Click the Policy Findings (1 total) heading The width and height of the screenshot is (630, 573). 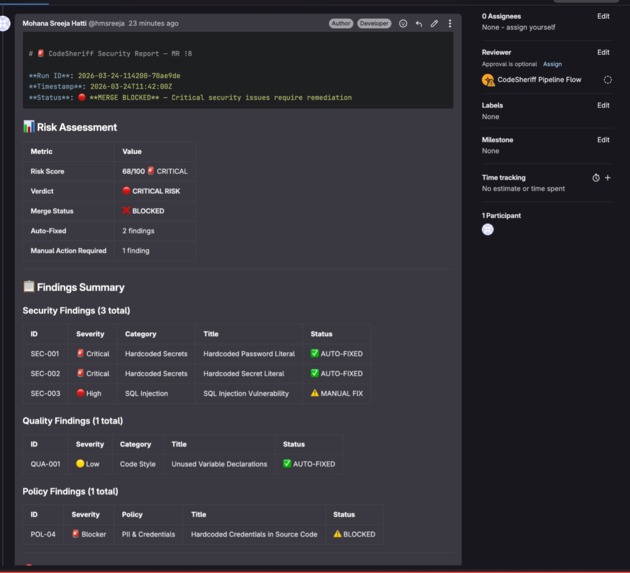[70, 491]
